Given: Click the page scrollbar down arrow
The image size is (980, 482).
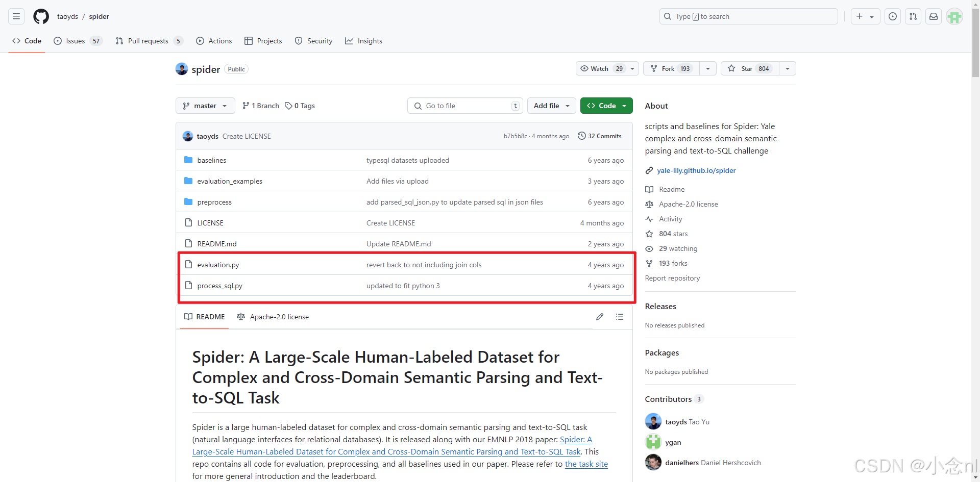Looking at the screenshot, I should point(975,477).
